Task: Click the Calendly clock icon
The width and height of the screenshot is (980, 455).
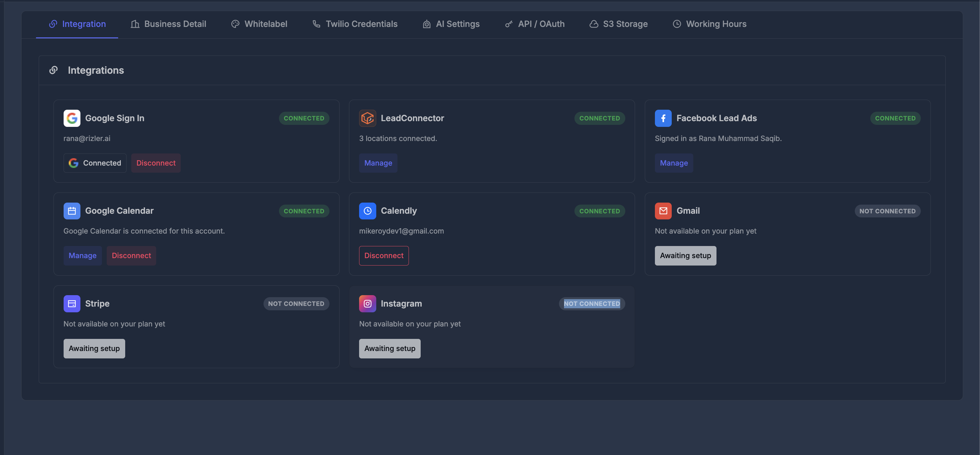Action: click(x=367, y=211)
